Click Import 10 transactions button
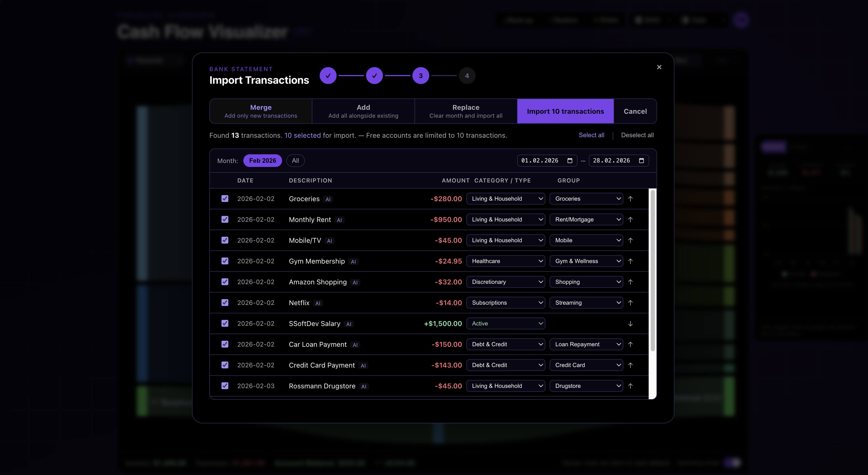This screenshot has height=475, width=868. [x=565, y=111]
